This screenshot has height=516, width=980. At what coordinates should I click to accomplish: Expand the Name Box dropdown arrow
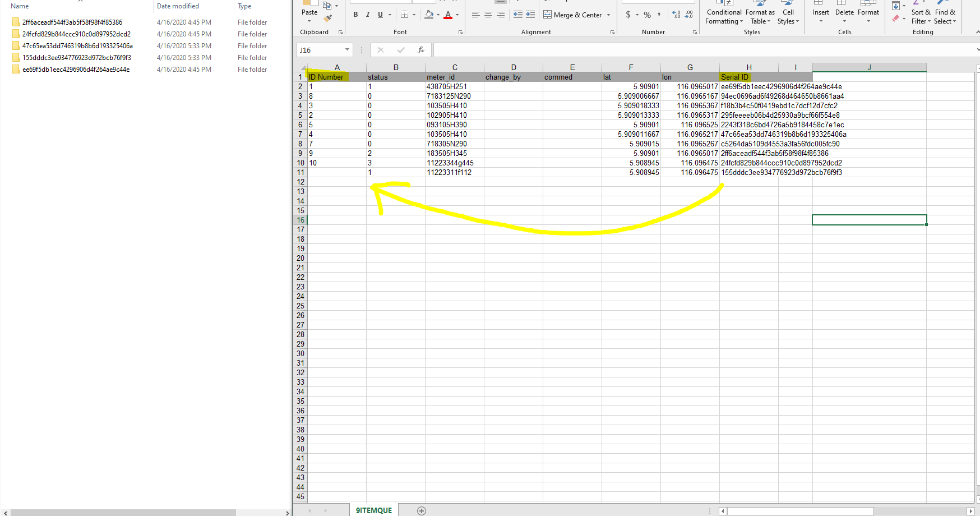tap(347, 50)
